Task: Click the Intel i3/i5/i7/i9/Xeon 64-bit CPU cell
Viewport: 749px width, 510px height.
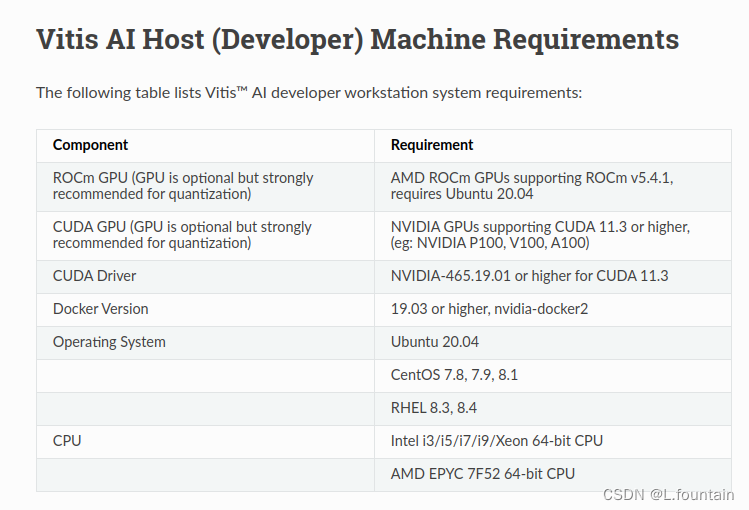Action: point(553,442)
